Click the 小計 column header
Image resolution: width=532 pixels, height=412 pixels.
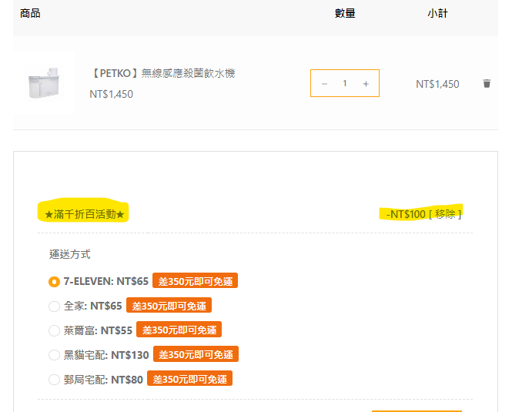pos(438,13)
